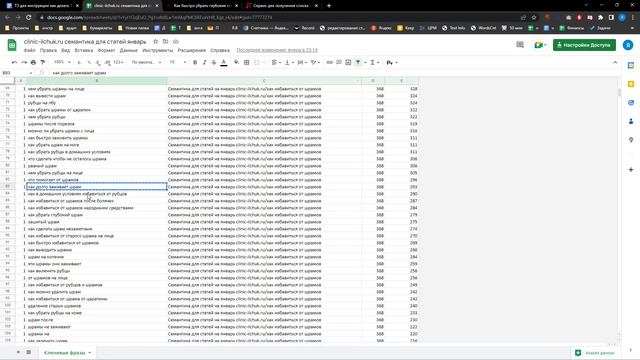Insert a link using the toolbar icon

[x=329, y=62]
